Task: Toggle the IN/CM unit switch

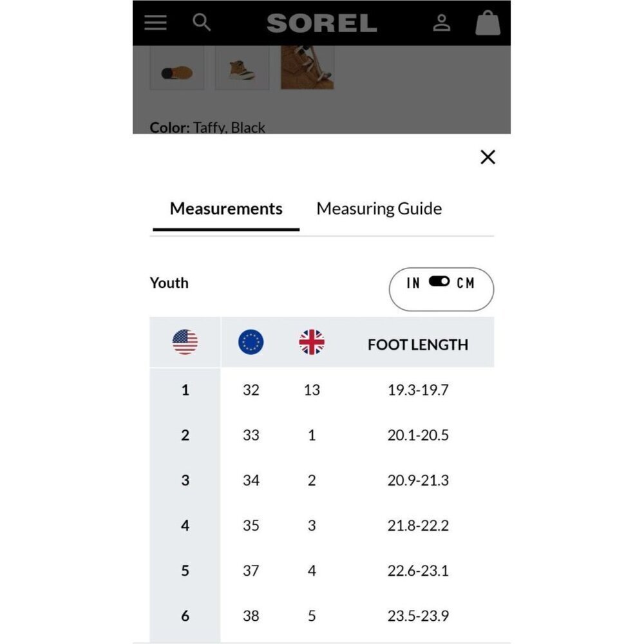Action: click(439, 281)
